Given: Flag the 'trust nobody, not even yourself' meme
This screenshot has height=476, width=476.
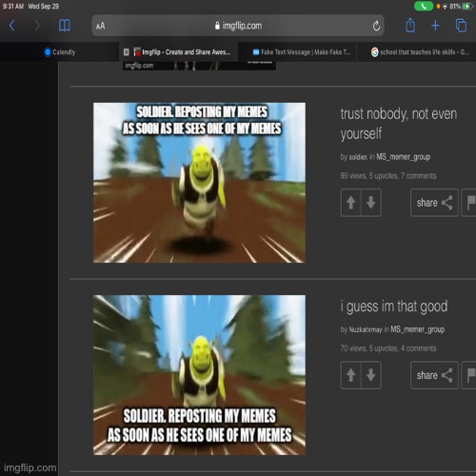Looking at the screenshot, I should (469, 203).
